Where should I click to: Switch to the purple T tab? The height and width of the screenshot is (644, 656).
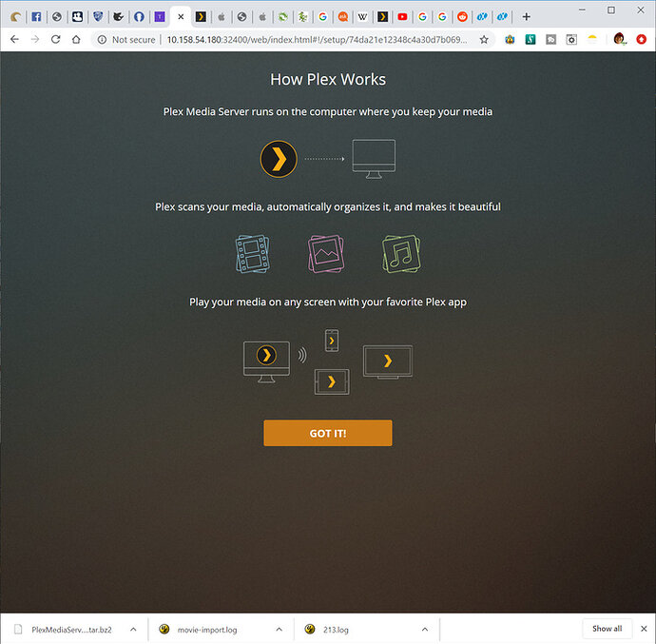tap(160, 17)
